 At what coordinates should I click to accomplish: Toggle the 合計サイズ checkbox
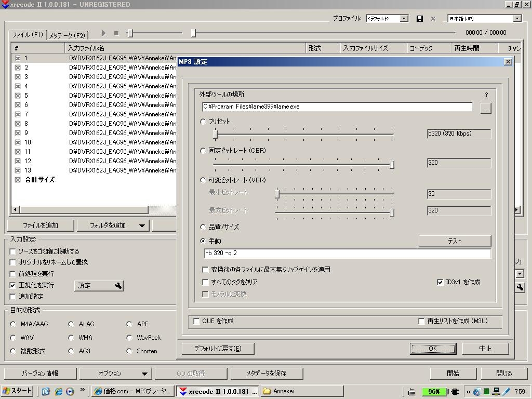coord(18,180)
